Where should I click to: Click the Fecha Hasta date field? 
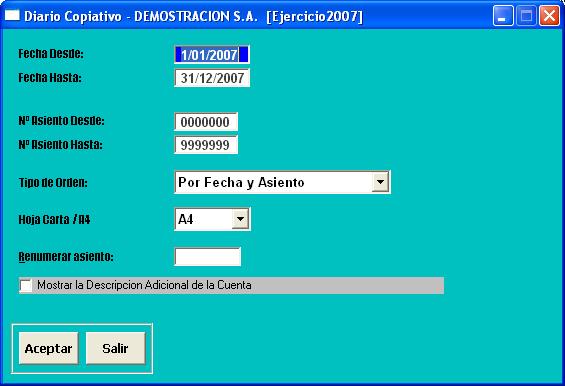[212, 78]
